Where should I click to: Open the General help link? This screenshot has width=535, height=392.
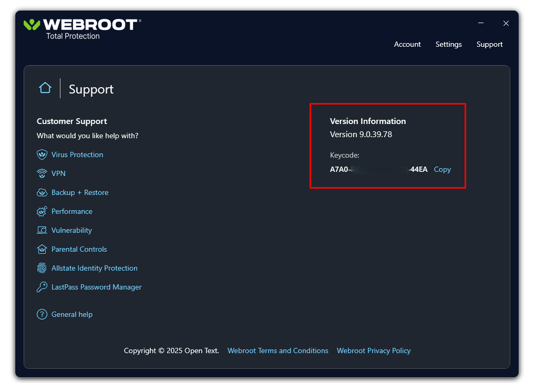[x=72, y=315]
